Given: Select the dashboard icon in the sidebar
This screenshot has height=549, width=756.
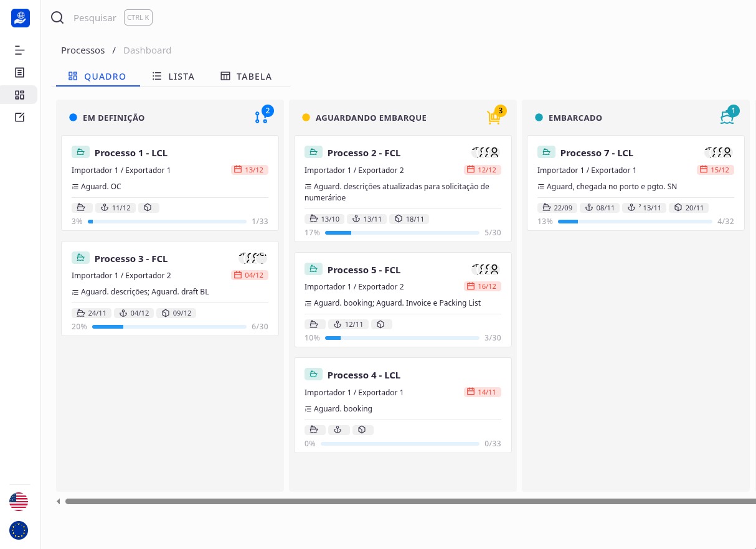Looking at the screenshot, I should tap(19, 95).
